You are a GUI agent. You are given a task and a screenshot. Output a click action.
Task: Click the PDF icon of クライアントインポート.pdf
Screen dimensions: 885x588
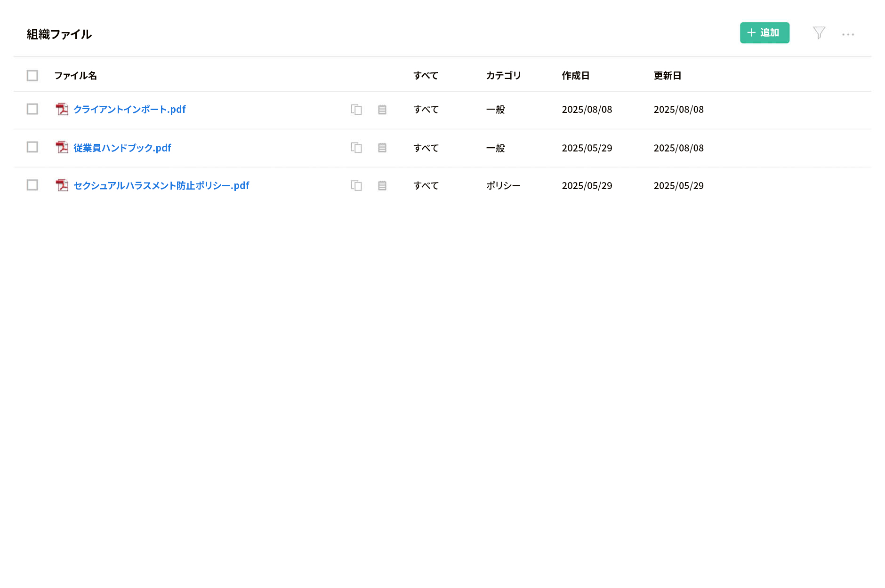click(x=62, y=109)
